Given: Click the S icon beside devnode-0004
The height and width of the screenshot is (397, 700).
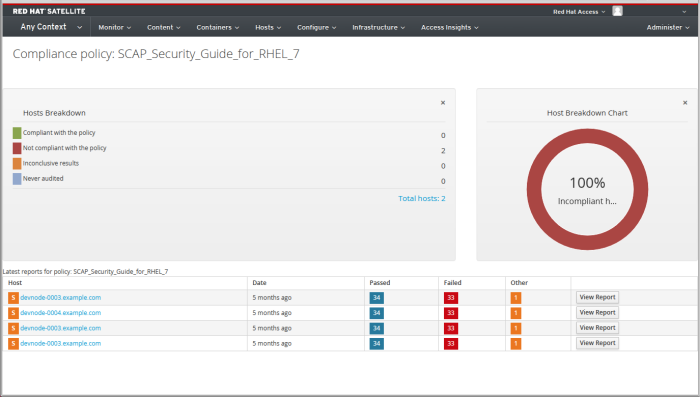Looking at the screenshot, I should coord(13,313).
